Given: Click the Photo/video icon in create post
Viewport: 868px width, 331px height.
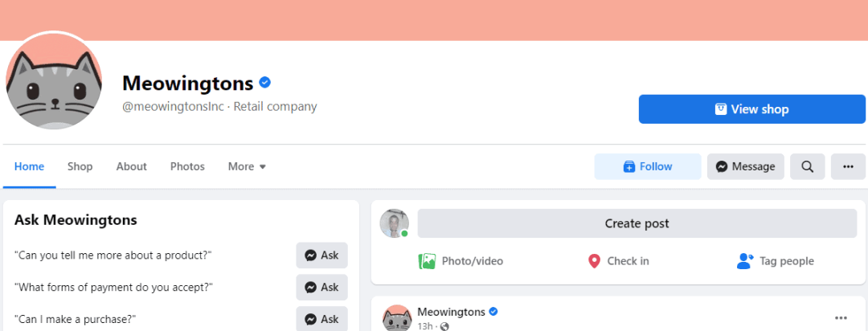Looking at the screenshot, I should tap(427, 261).
